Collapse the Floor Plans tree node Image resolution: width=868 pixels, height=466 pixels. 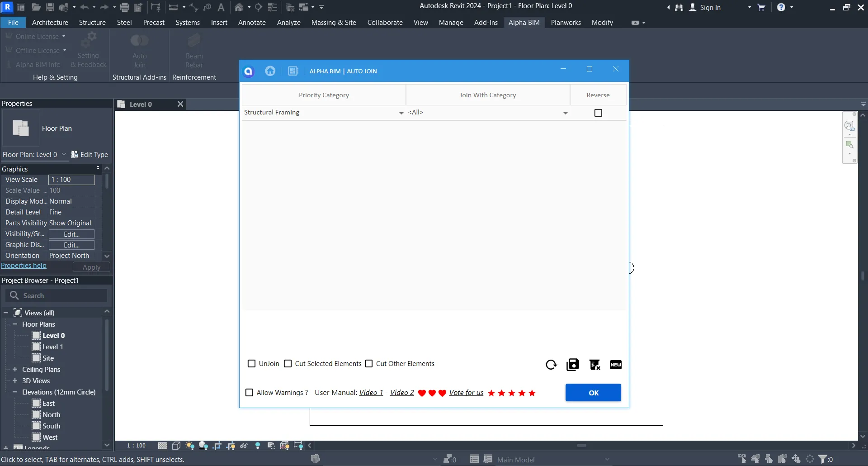tap(15, 324)
